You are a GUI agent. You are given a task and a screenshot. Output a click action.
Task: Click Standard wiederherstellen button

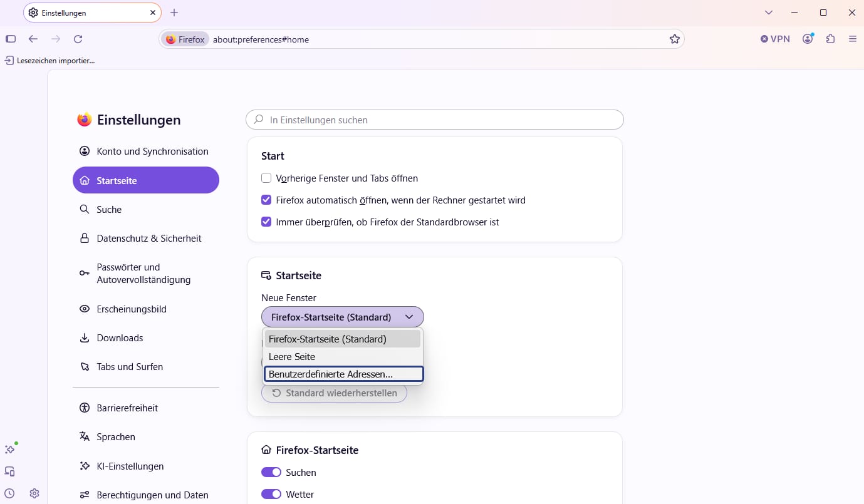[334, 393]
